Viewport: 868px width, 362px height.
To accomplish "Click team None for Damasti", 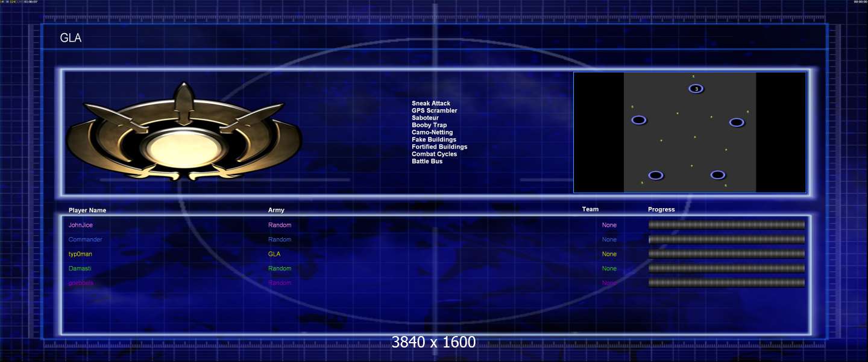I will pos(609,268).
